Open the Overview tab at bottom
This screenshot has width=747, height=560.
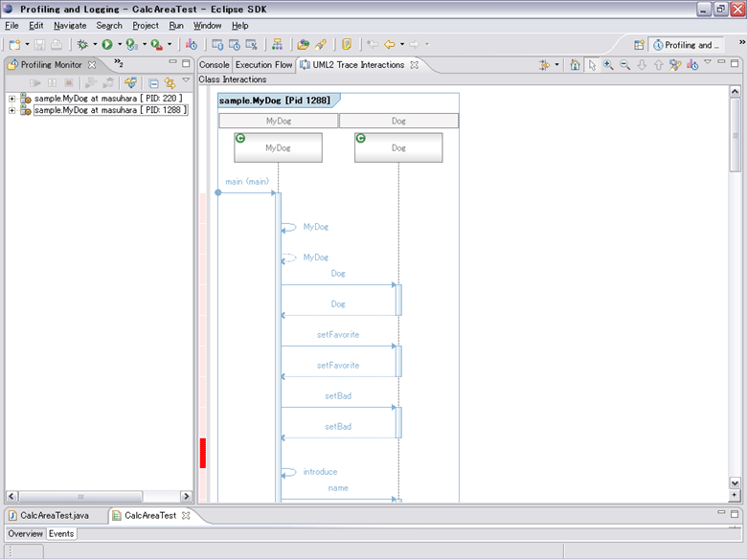pos(26,534)
